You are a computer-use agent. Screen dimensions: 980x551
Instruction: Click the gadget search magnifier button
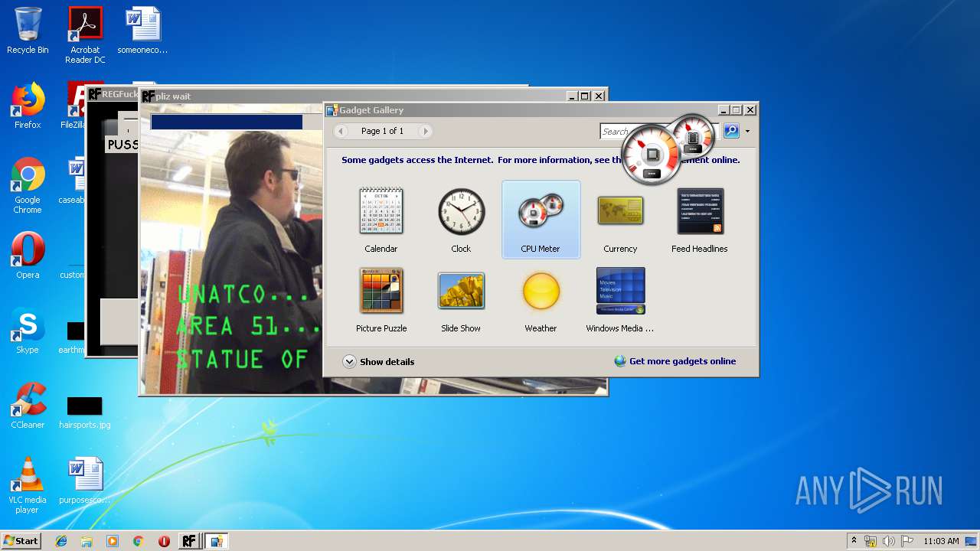[731, 131]
